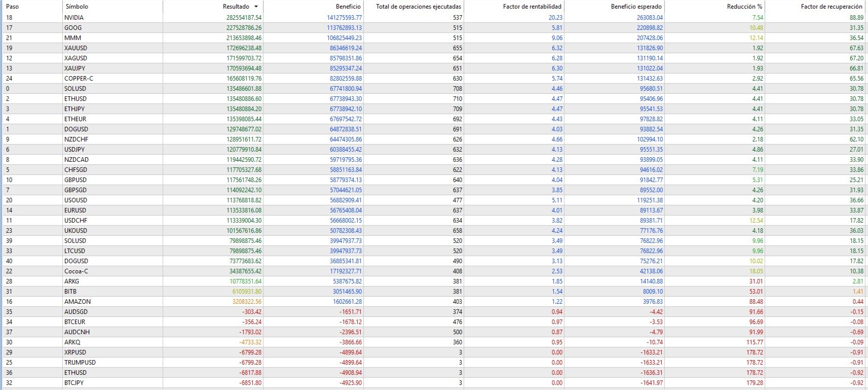Select the ARKG symbol row
Image resolution: width=868 pixels, height=390 pixels.
point(434,281)
